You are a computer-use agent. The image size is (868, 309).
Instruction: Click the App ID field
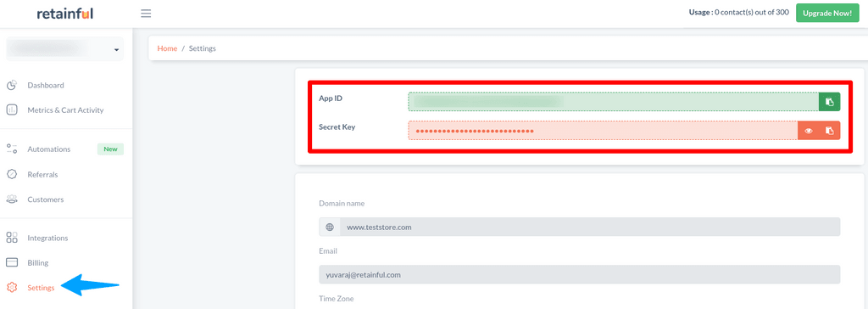pos(614,102)
